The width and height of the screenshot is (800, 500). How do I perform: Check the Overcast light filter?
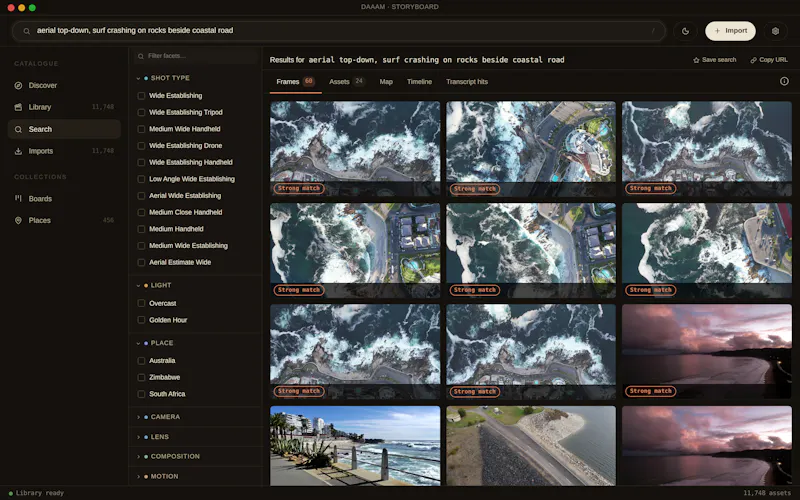(x=141, y=303)
